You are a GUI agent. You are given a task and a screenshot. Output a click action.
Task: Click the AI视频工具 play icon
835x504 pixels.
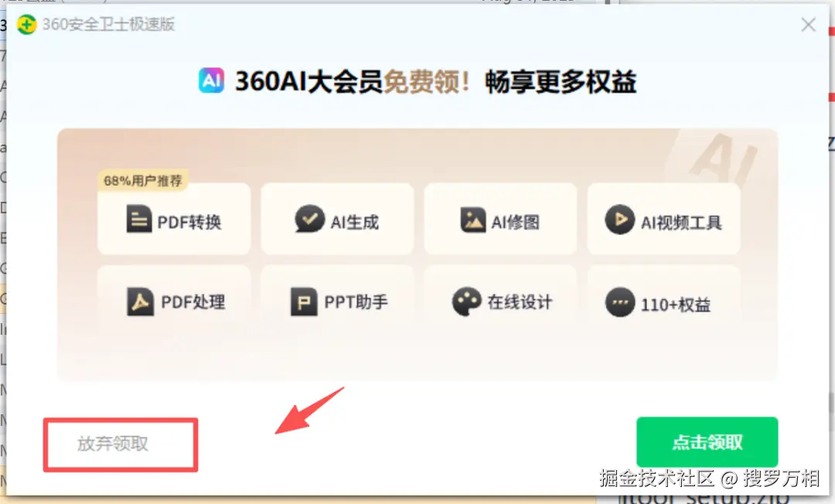click(x=620, y=220)
